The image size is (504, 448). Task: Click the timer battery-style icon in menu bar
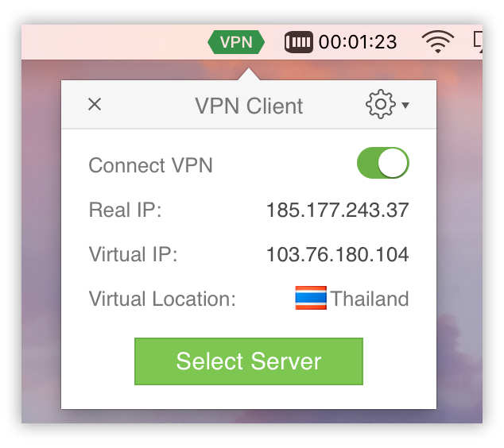tap(299, 42)
